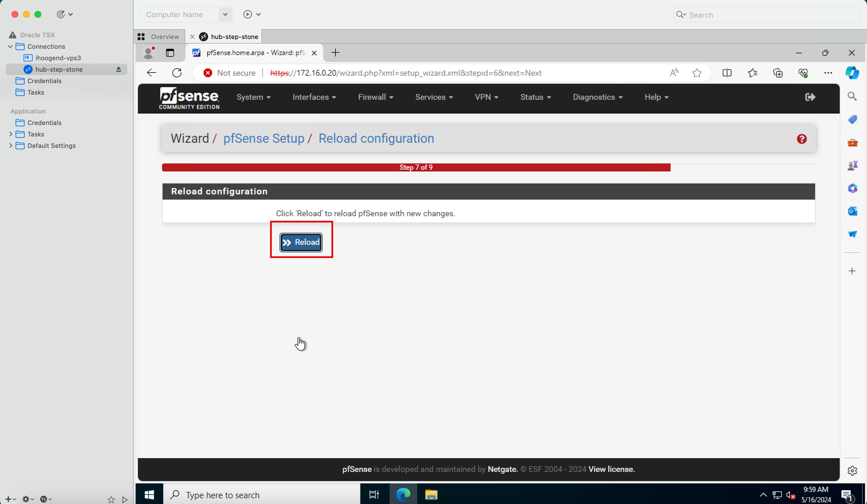The height and width of the screenshot is (504, 867).
Task: Open Edge split screen icon
Action: [727, 73]
